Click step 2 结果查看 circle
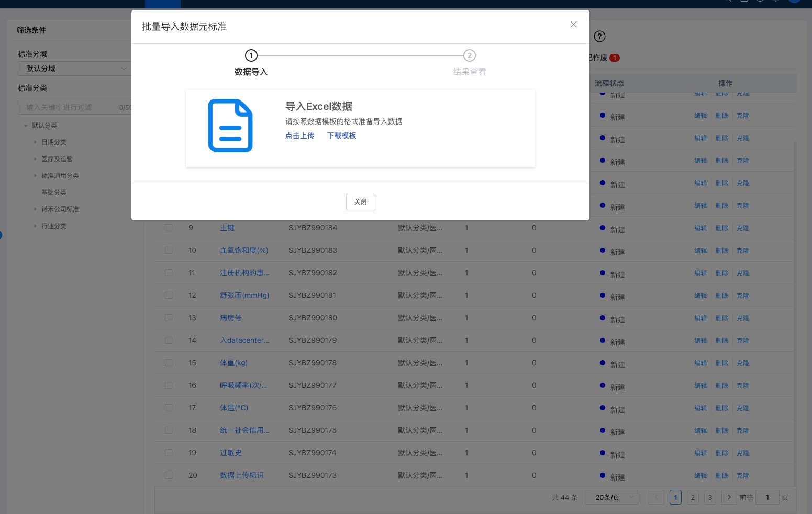Image resolution: width=812 pixels, height=514 pixels. coord(469,55)
